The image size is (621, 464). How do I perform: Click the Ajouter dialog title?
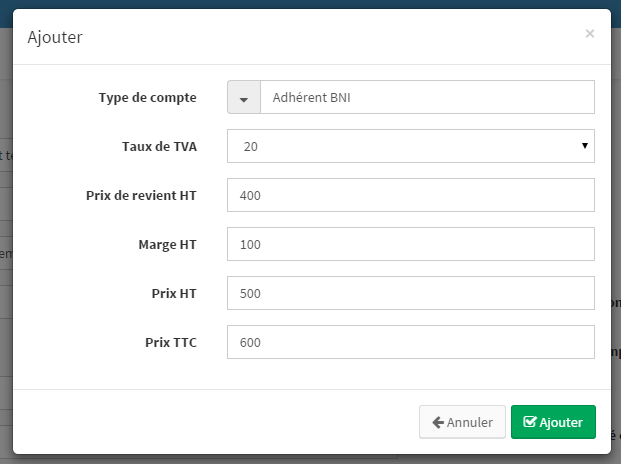(55, 37)
